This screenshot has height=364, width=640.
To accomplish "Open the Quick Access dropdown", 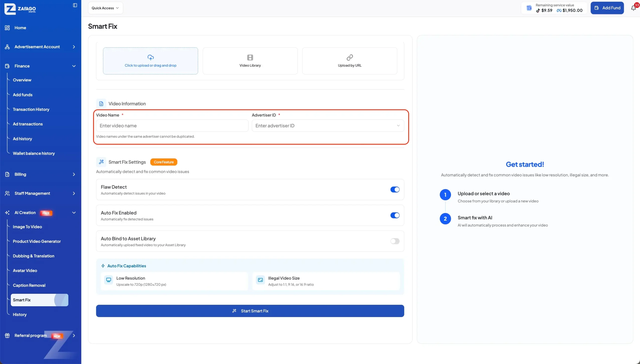I will coord(105,8).
